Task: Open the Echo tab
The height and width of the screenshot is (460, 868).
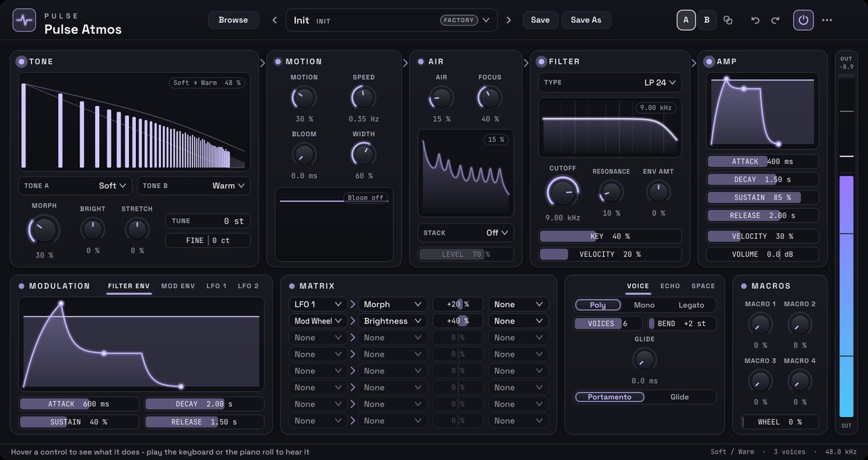Action: 670,286
